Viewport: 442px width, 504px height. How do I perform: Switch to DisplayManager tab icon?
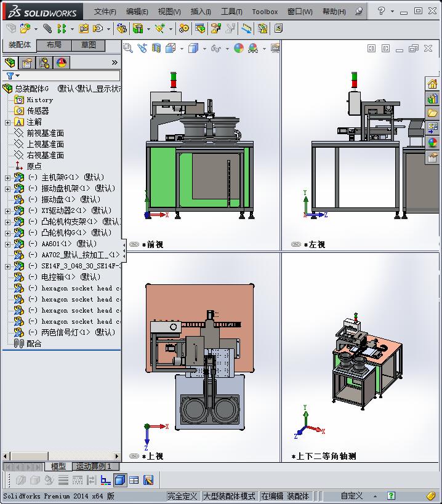tap(62, 63)
